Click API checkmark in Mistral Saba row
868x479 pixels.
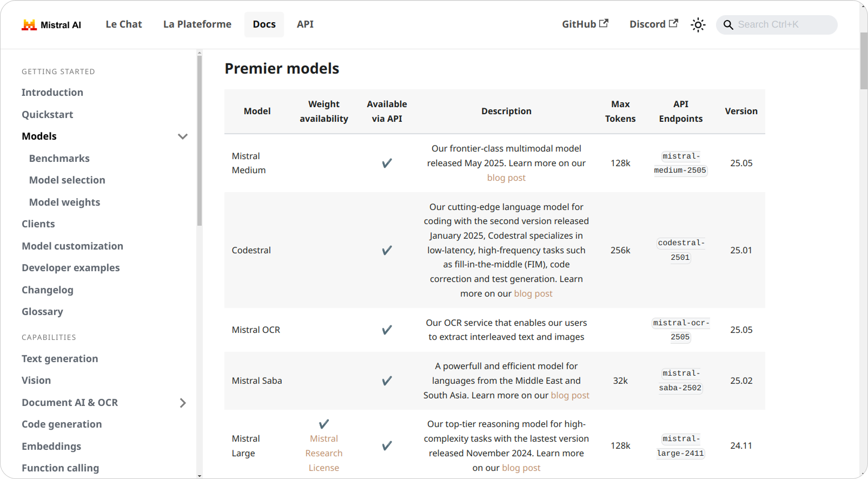(387, 380)
